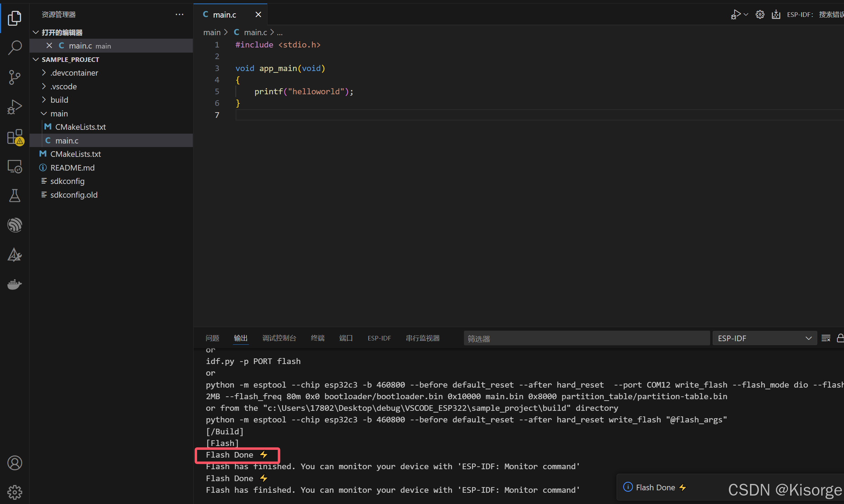Click the Flash Done notification toast
This screenshot has width=844, height=504.
[730, 487]
